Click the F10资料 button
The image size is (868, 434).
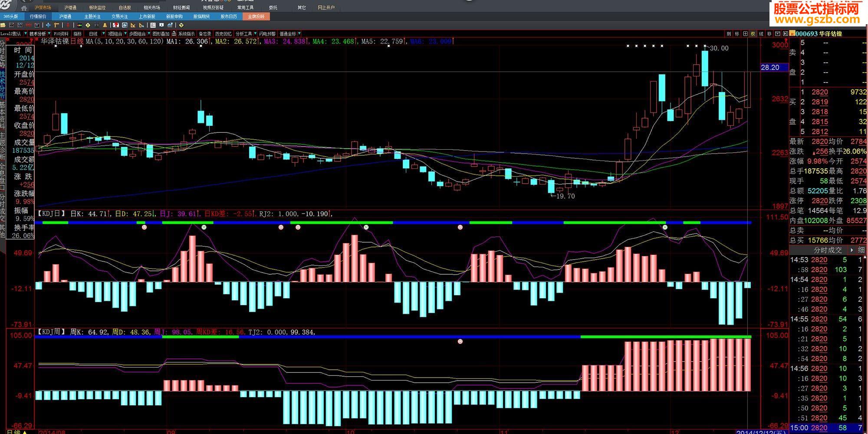(x=61, y=33)
